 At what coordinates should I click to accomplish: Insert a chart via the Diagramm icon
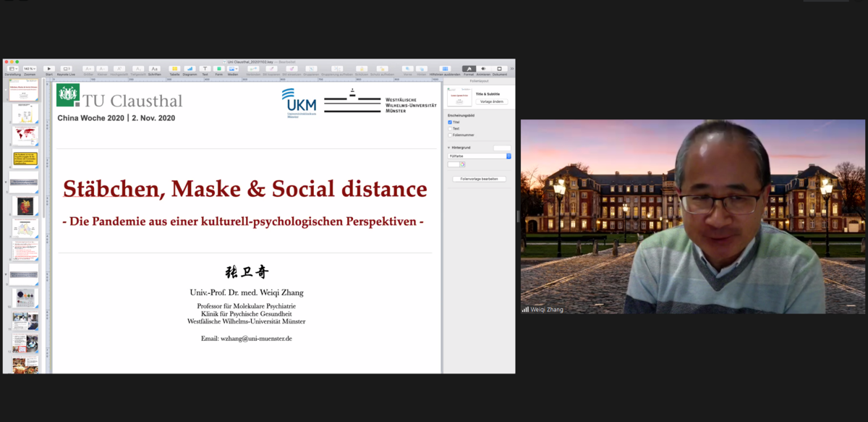tap(190, 69)
